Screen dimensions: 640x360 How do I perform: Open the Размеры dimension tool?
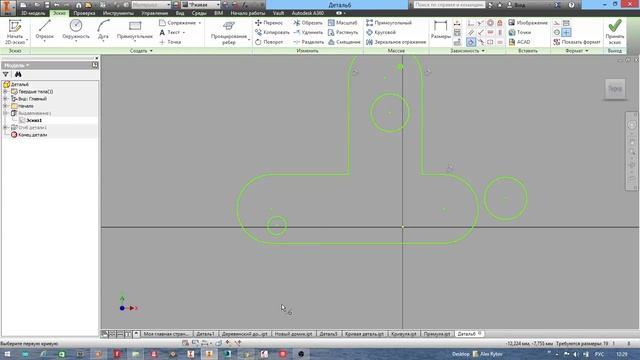(x=440, y=29)
